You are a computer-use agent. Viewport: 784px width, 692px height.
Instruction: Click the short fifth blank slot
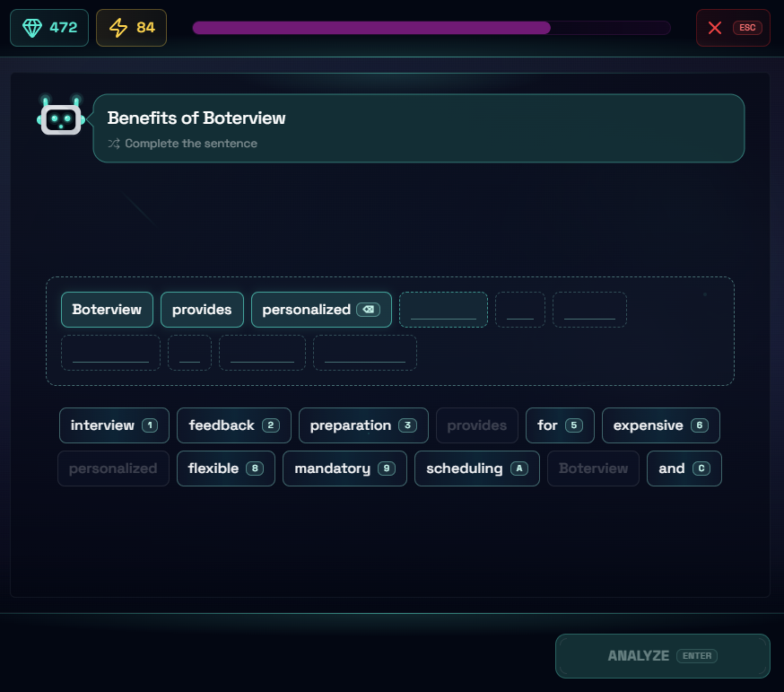pos(520,310)
